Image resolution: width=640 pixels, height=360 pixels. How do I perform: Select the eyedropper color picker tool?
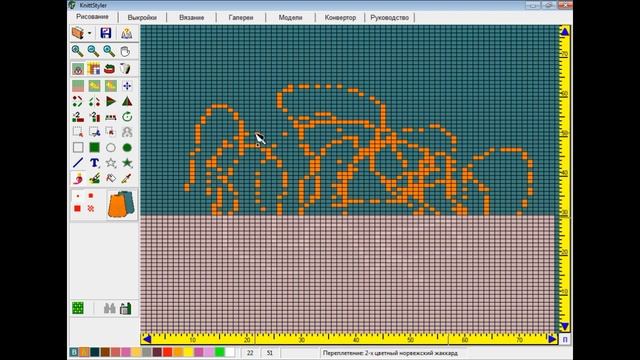pos(127,178)
